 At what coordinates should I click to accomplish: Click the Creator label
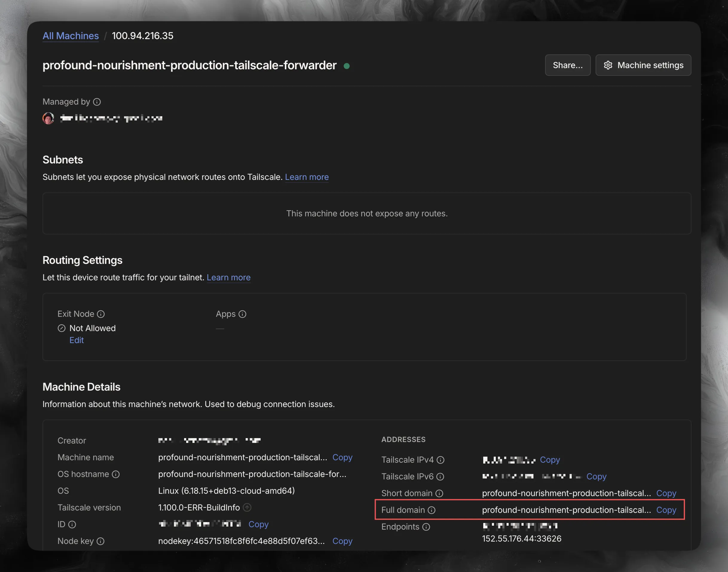coord(72,441)
